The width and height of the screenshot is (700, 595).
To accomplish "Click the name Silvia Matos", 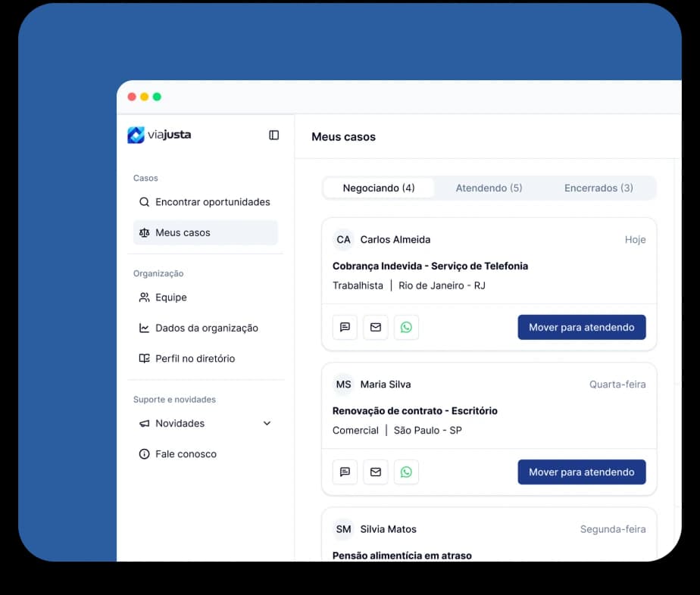I will pos(388,529).
